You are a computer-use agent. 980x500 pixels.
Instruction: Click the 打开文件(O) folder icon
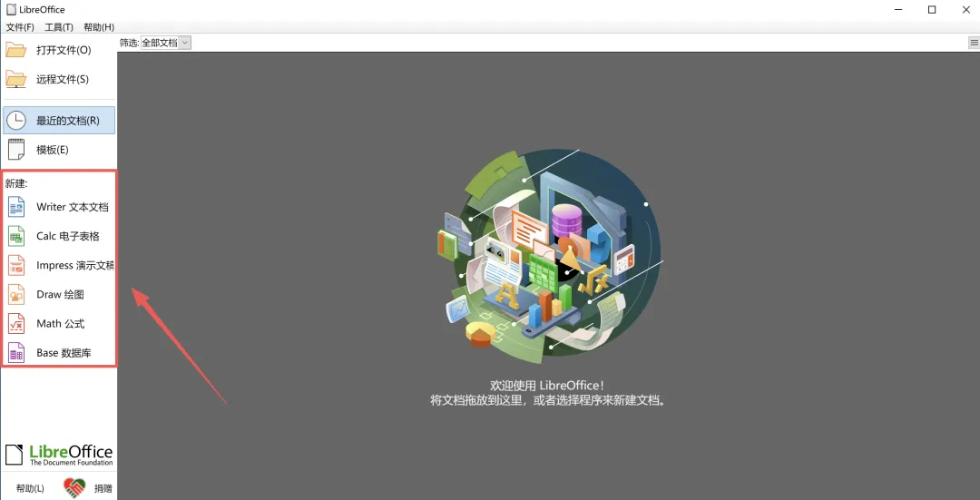pos(15,50)
